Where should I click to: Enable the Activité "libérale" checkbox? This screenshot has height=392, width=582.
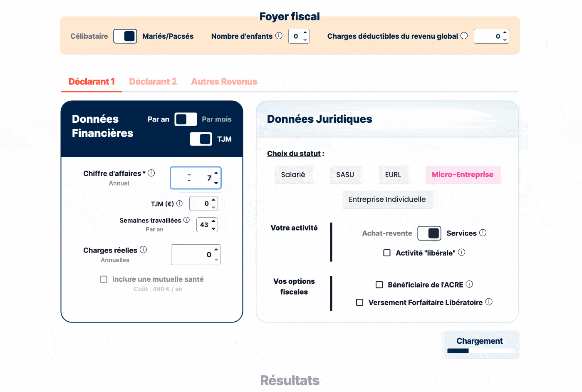(387, 252)
